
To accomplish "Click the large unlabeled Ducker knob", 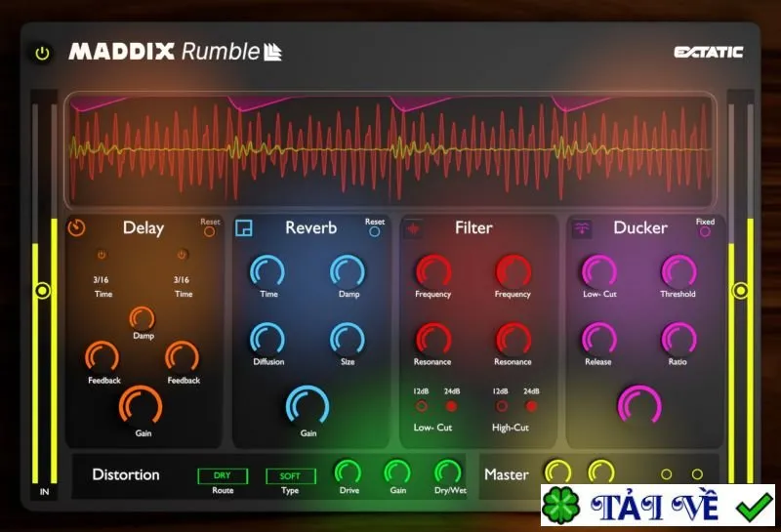I will click(x=640, y=406).
